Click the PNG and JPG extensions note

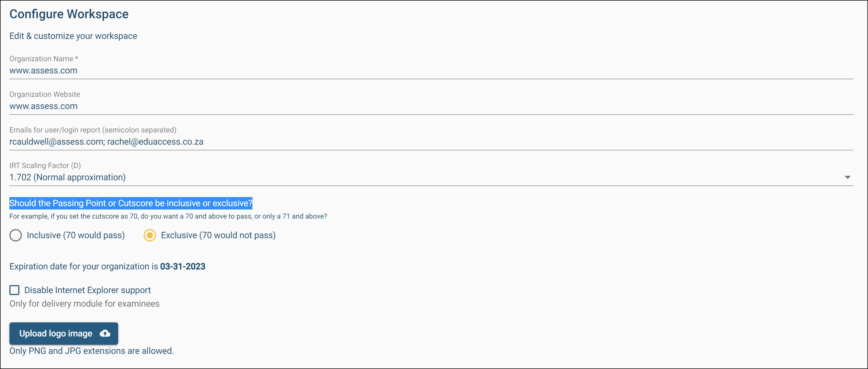91,351
